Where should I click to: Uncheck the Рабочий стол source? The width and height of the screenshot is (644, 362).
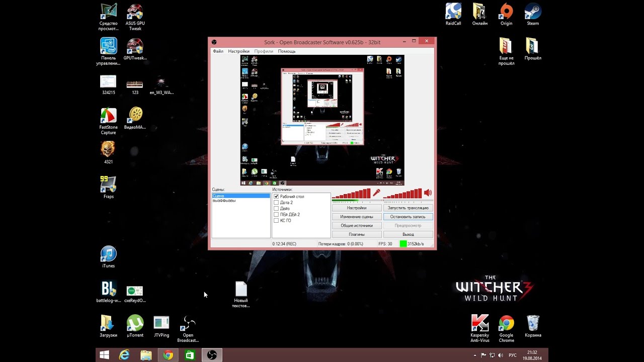[x=276, y=197]
